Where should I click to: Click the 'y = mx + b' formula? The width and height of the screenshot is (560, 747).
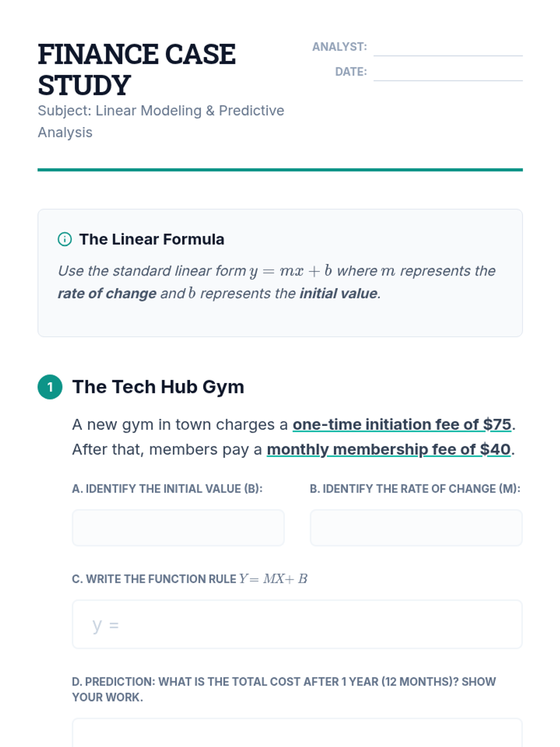(290, 271)
